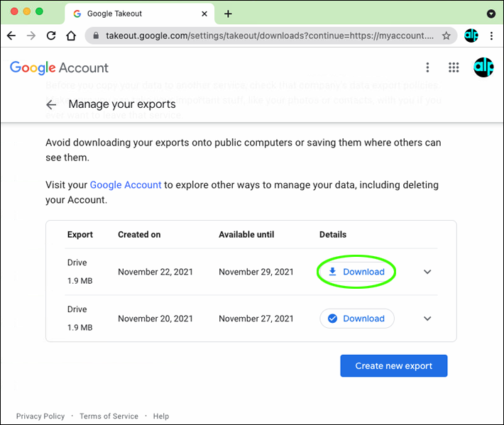Click the browser back navigation arrow
This screenshot has width=504, height=425.
(x=11, y=35)
